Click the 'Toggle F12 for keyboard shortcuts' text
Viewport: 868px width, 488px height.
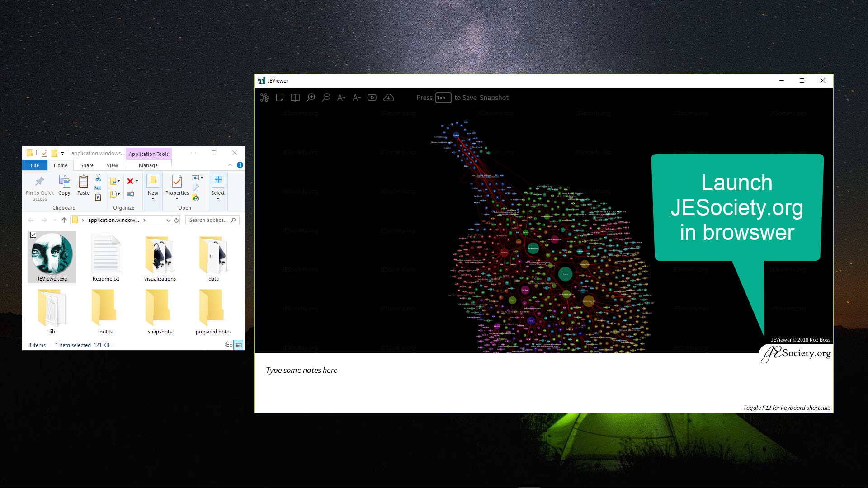(x=787, y=408)
